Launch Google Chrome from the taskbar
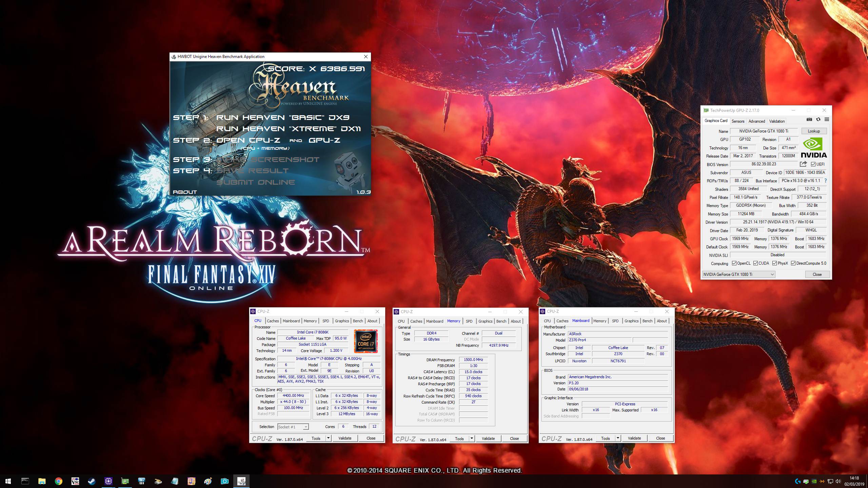 click(58, 481)
